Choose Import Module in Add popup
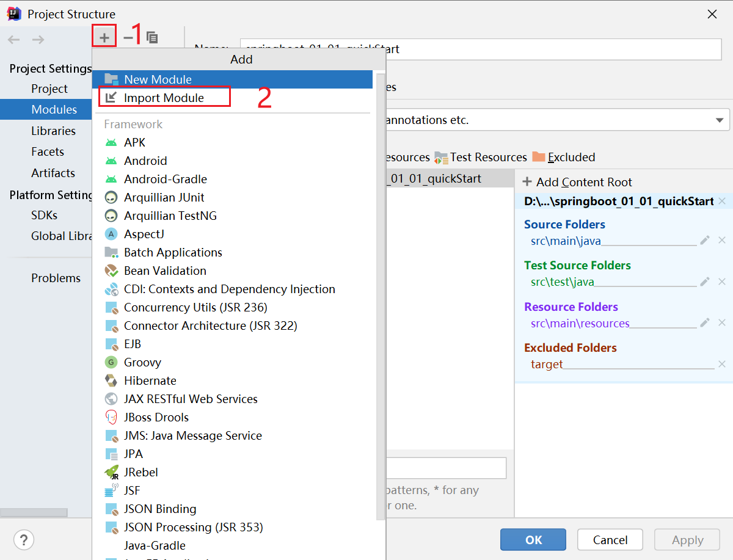 coord(232,98)
